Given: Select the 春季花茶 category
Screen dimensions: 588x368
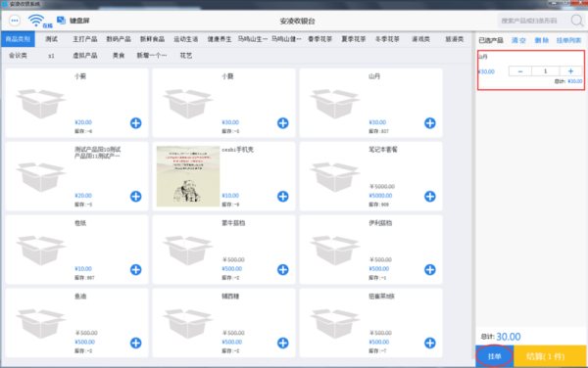Looking at the screenshot, I should click(319, 39).
